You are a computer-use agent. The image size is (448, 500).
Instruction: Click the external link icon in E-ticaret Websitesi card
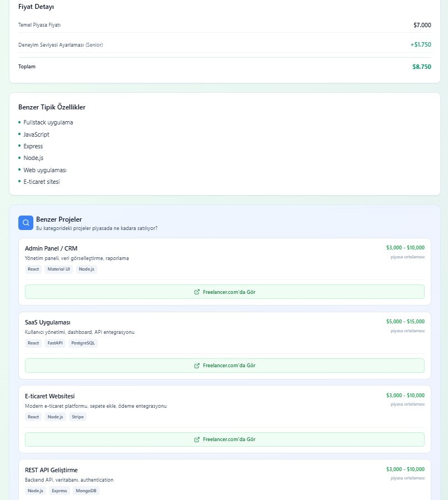pyautogui.click(x=197, y=439)
